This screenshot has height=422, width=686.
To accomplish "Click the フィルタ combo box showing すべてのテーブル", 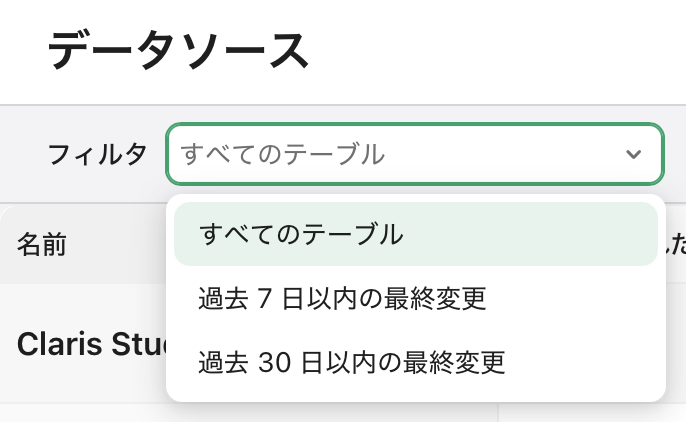I will point(400,154).
